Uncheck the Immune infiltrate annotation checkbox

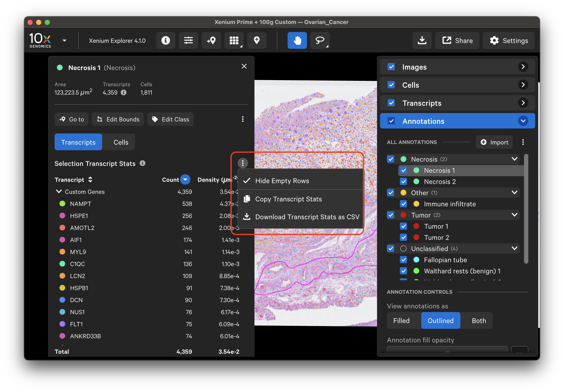403,204
